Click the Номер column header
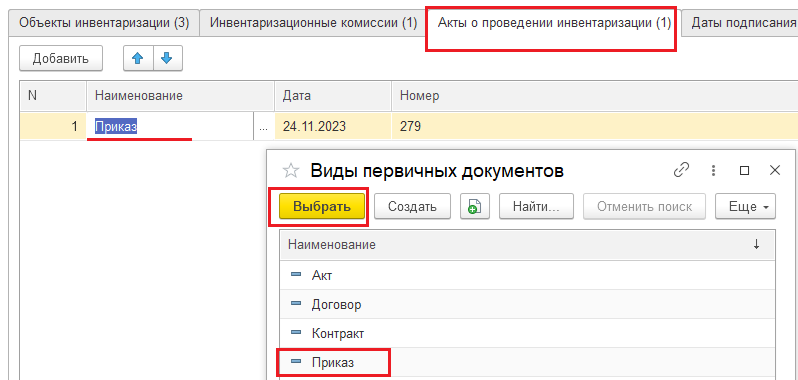 point(594,96)
